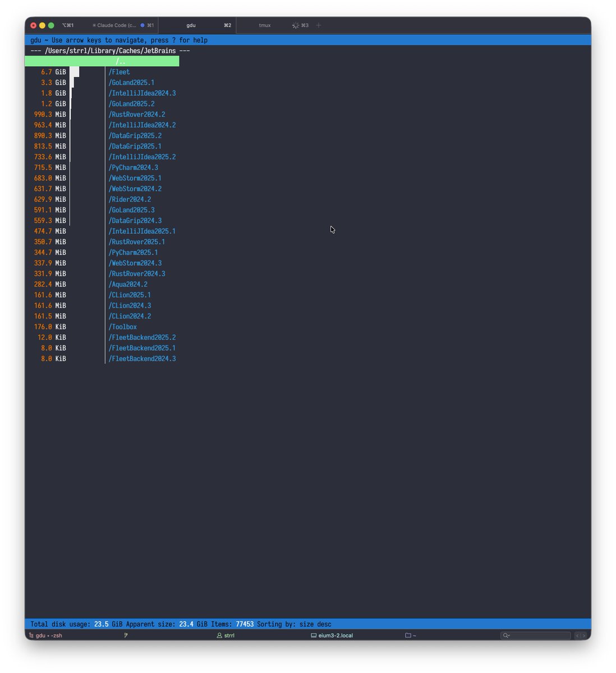Select the /FleetBackend2025.2 entry
Viewport: 616px width, 673px height.
[142, 338]
